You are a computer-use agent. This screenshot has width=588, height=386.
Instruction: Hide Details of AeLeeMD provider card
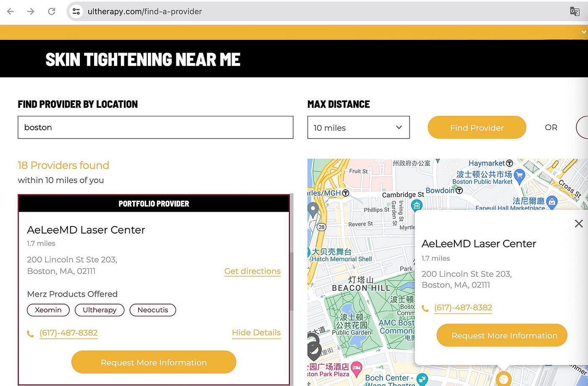256,333
